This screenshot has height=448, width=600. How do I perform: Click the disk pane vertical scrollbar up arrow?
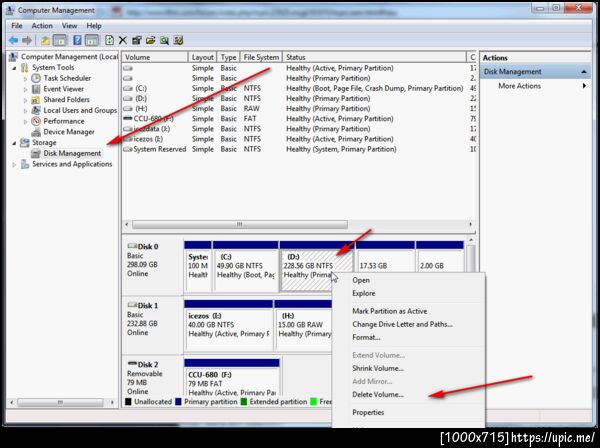[471, 240]
